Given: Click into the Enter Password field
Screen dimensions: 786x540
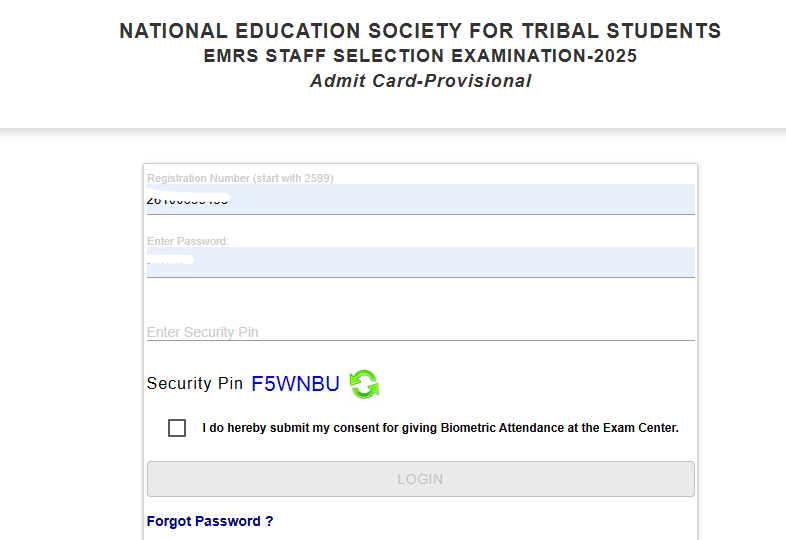Looking at the screenshot, I should [x=420, y=262].
